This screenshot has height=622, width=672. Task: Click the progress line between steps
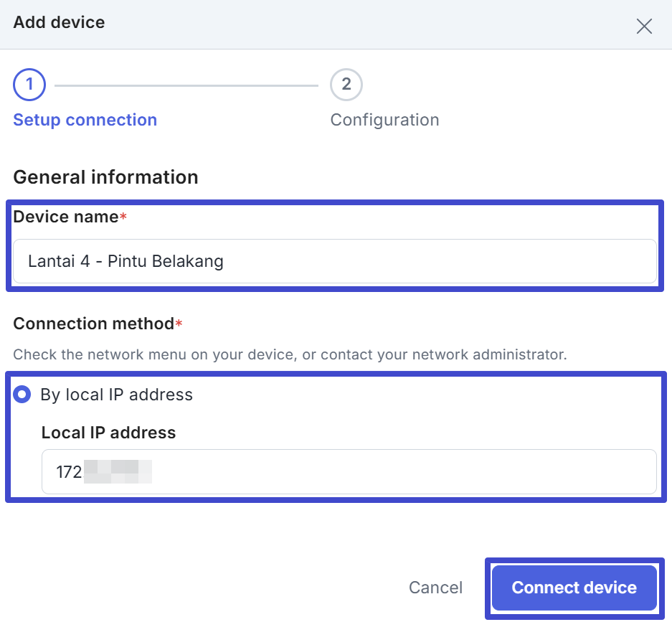point(186,85)
